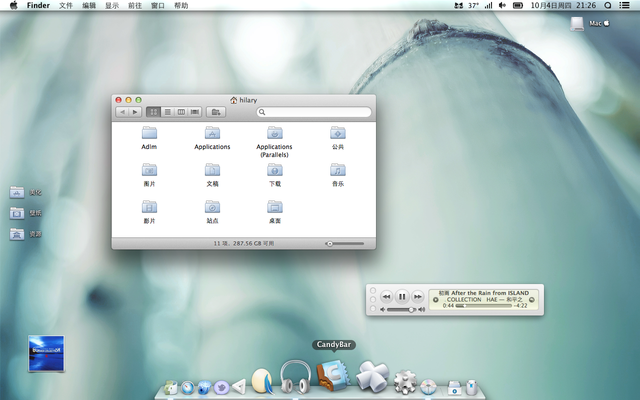The image size is (640, 400).
Task: Click the headphones icon in the dock
Action: coord(295,378)
